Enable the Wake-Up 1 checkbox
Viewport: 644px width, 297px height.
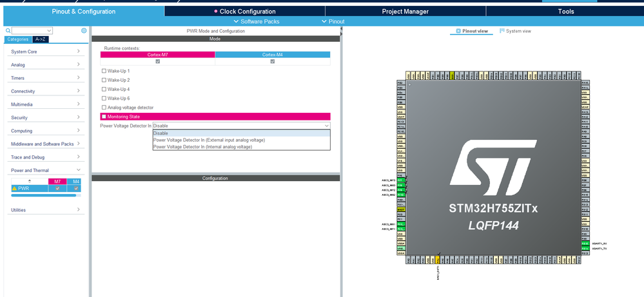[104, 71]
